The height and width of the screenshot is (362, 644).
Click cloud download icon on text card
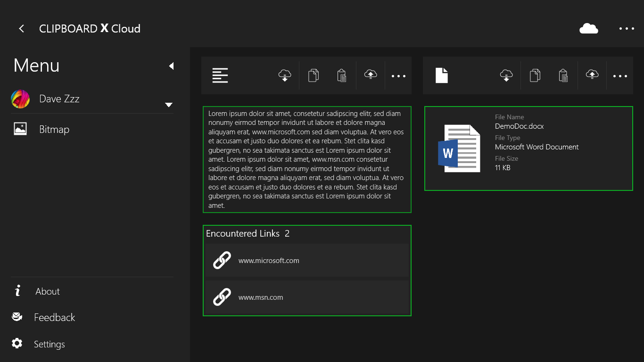(x=285, y=75)
